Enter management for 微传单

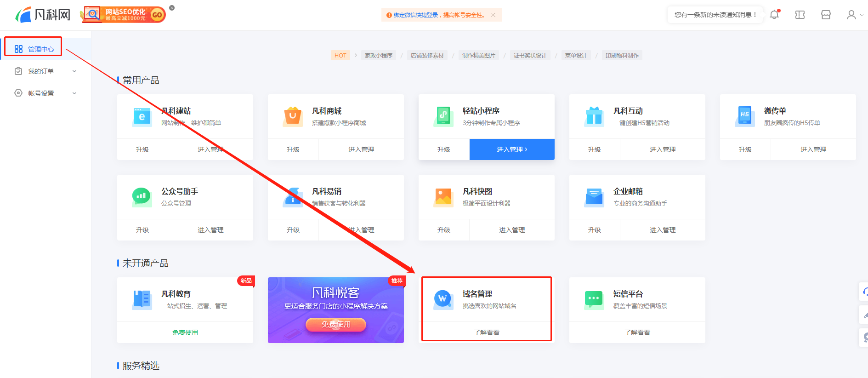tap(813, 149)
